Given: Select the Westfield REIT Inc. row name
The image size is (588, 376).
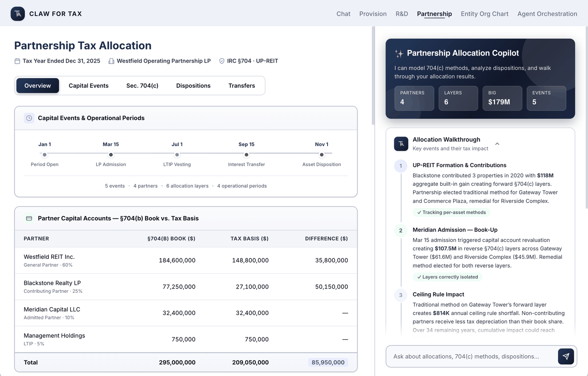Looking at the screenshot, I should pyautogui.click(x=49, y=257).
